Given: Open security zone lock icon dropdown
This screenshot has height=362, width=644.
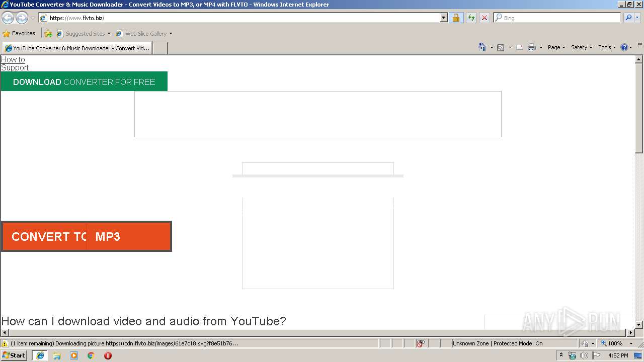Looking at the screenshot, I should click(x=588, y=343).
